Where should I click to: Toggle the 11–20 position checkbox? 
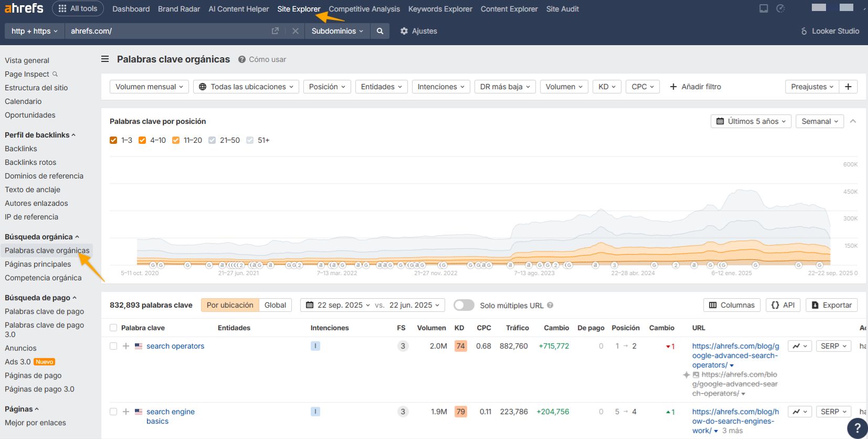pyautogui.click(x=176, y=140)
